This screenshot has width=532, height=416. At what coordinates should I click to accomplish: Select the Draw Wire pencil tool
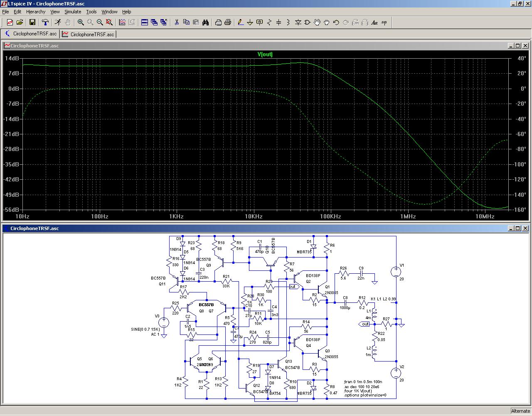click(x=241, y=22)
